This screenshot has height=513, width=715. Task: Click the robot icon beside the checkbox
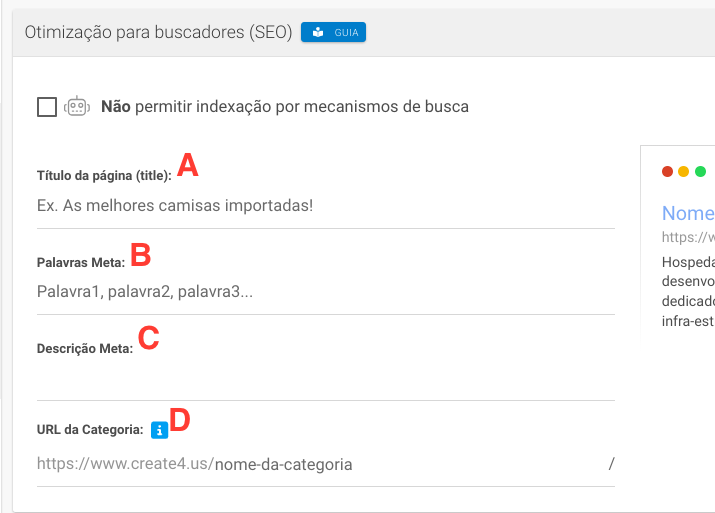(77, 107)
